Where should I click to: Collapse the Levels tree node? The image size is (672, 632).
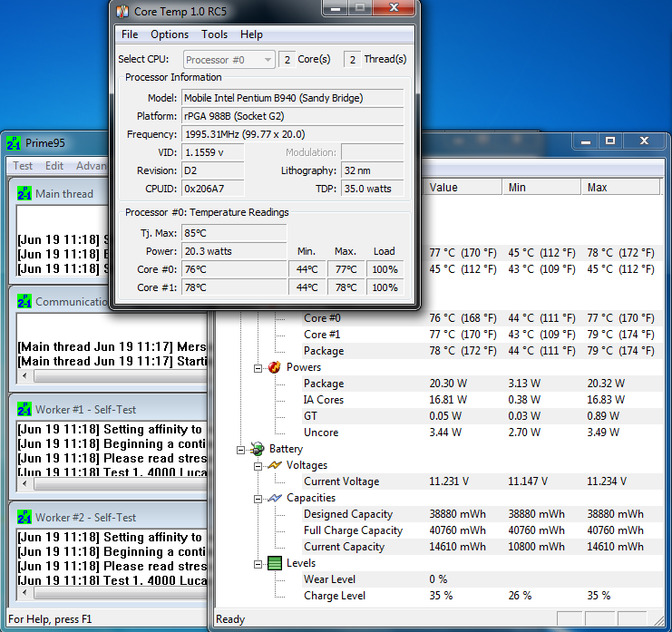coord(258,564)
